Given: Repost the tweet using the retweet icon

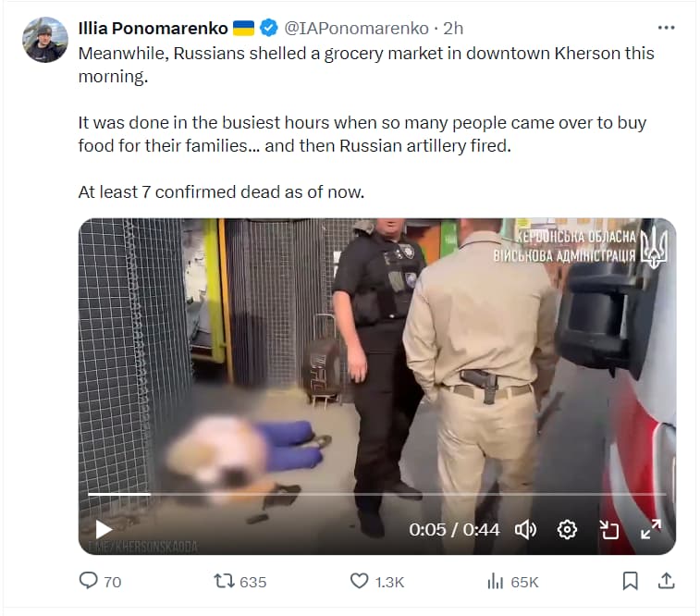Looking at the screenshot, I should tap(224, 581).
